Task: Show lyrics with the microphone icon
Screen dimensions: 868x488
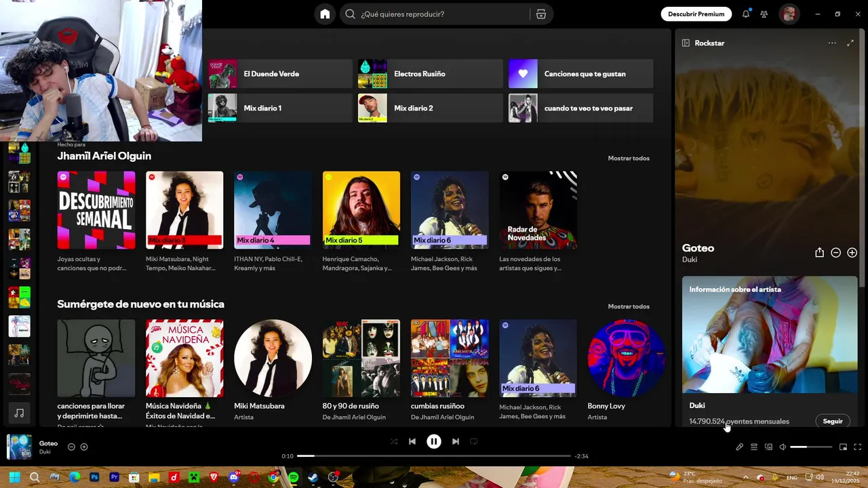Action: pos(739,447)
